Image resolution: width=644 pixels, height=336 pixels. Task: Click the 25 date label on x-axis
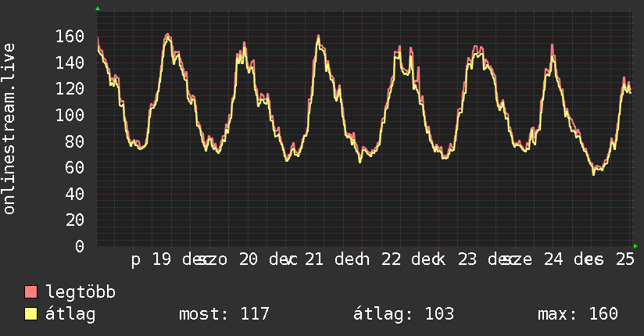click(625, 259)
